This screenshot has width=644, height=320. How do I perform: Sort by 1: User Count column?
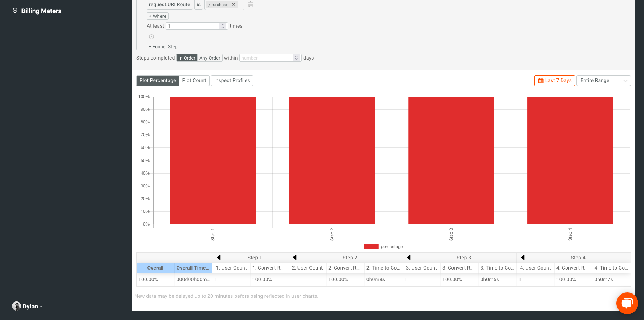pos(231,268)
